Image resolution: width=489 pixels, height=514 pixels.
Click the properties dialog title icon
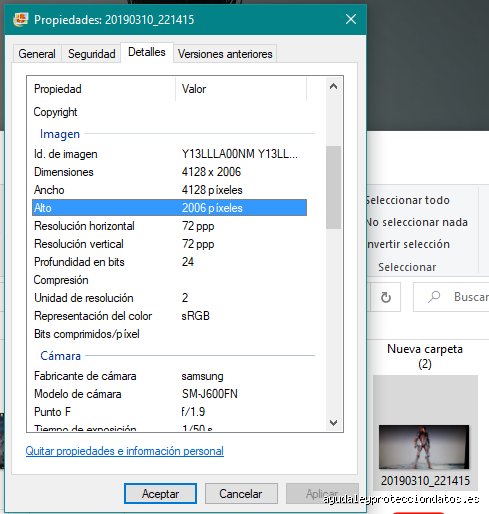[x=21, y=19]
